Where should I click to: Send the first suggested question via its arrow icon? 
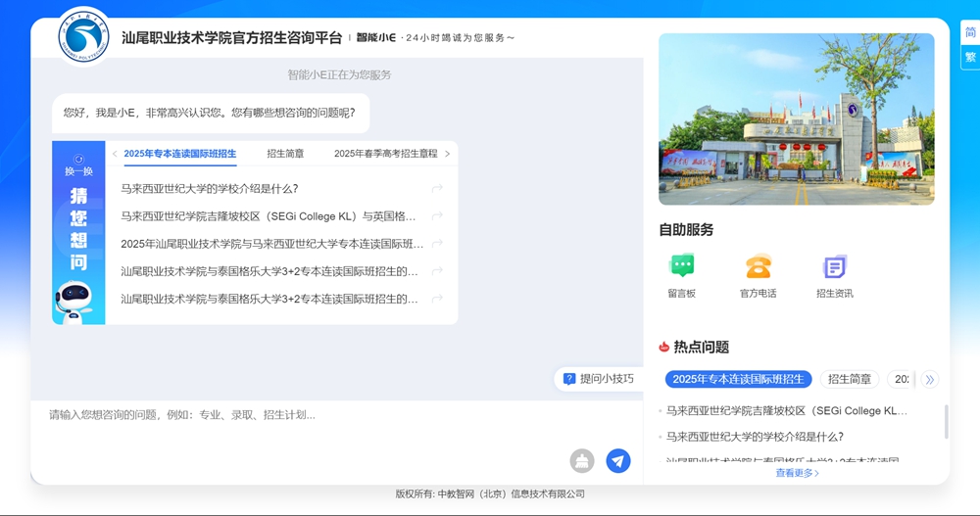[x=437, y=189]
